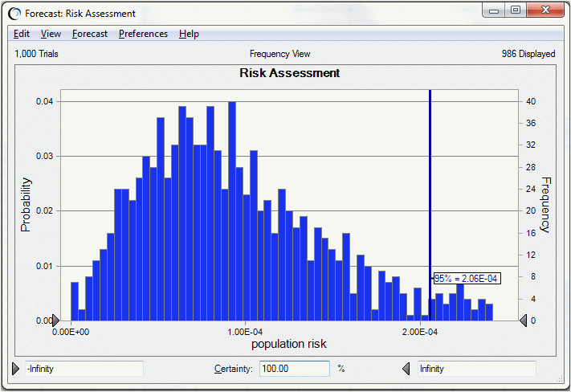Click the Certainty: label

pyautogui.click(x=234, y=369)
